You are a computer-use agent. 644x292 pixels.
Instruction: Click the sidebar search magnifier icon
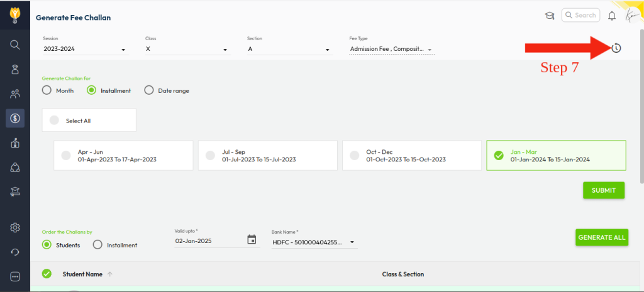pyautogui.click(x=15, y=45)
